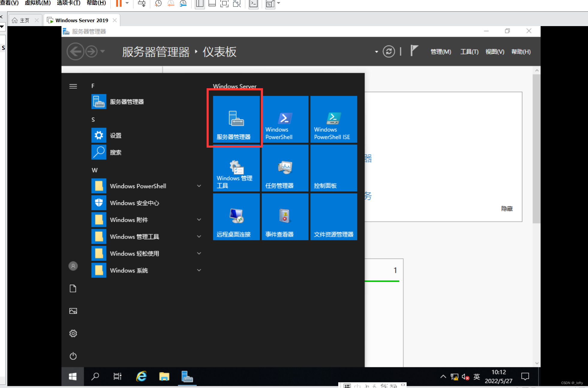
Task: Expand the Windows 系统 folder
Action: coord(147,270)
